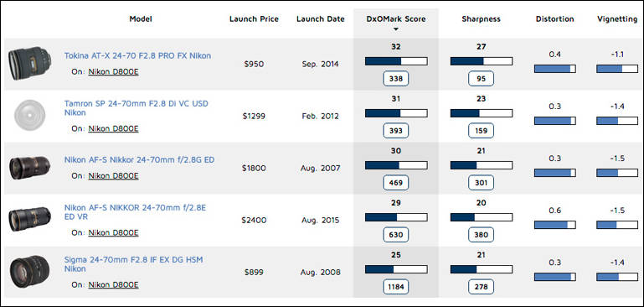Image resolution: width=644 pixels, height=307 pixels.
Task: Click the sharpness value 27 for Tokina
Action: click(x=481, y=47)
